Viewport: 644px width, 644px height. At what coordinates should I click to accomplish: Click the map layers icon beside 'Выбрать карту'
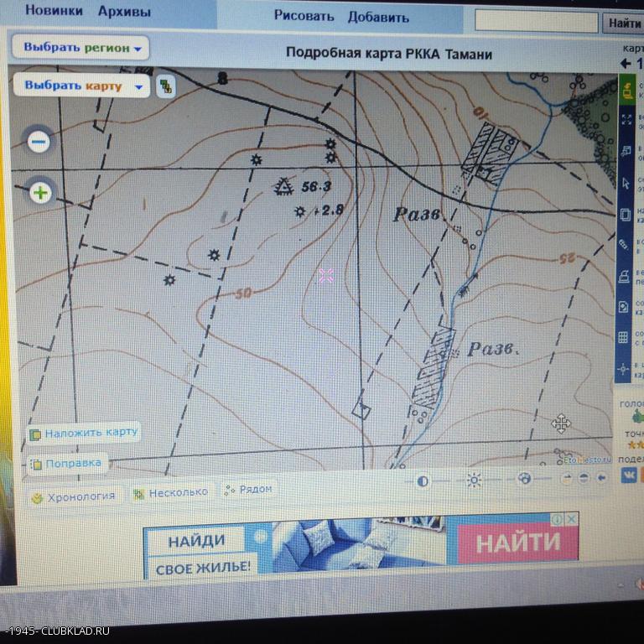[166, 86]
